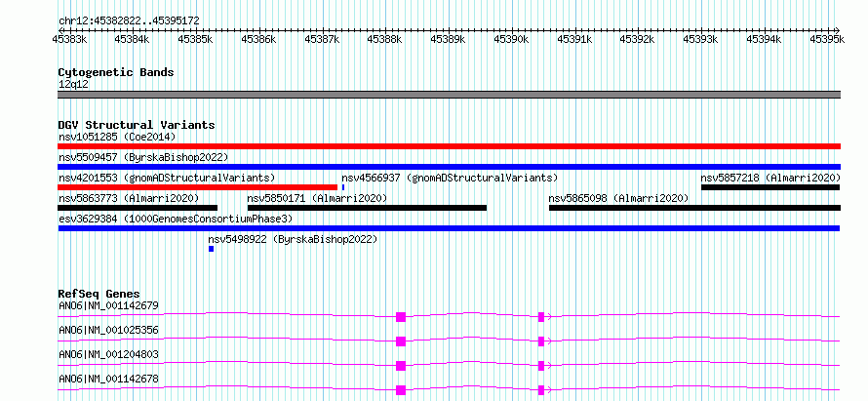Click the 45395k ruler tick label
The width and height of the screenshot is (868, 401).
click(828, 39)
